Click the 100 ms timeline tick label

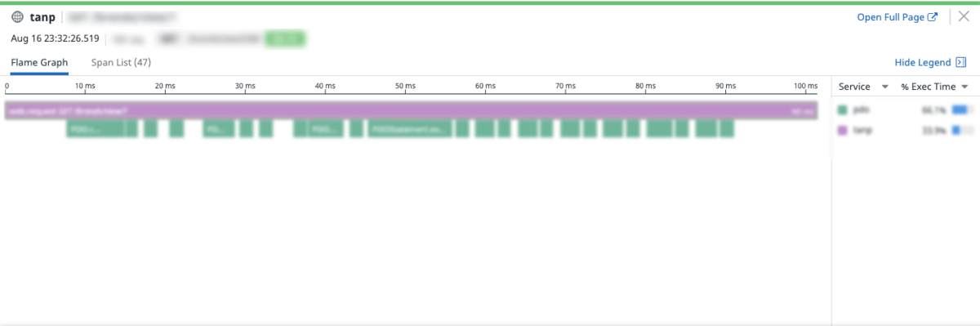point(804,85)
